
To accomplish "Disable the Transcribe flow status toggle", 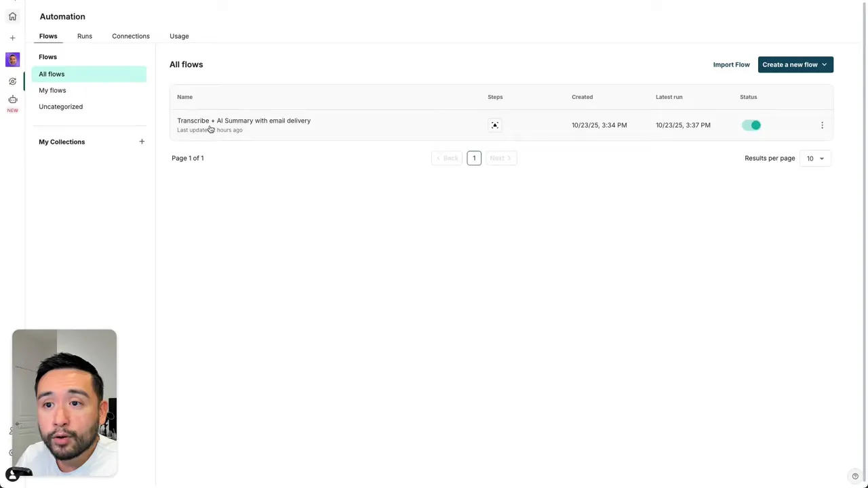I will pos(753,125).
